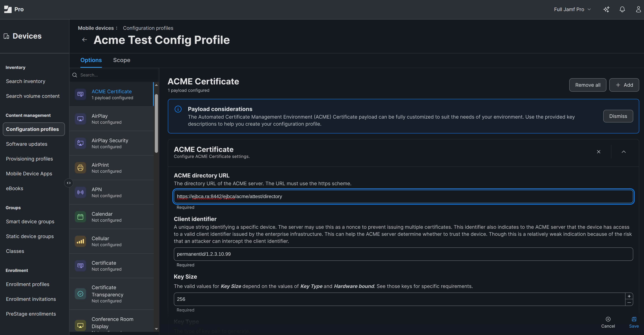Click the search magnifier icon in payload list
The height and width of the screenshot is (335, 644).
[75, 75]
